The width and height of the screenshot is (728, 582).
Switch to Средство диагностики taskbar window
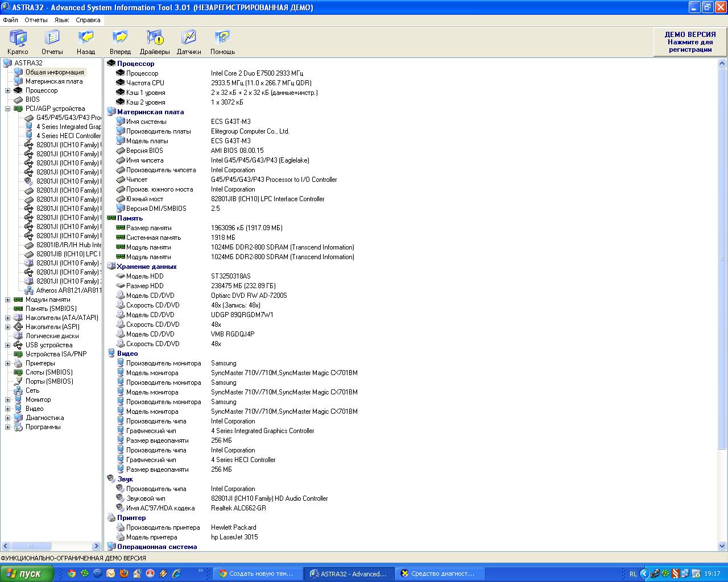pyautogui.click(x=437, y=573)
